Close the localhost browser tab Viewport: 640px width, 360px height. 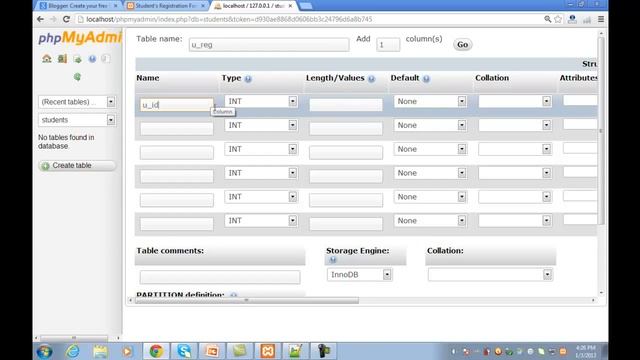[x=290, y=6]
